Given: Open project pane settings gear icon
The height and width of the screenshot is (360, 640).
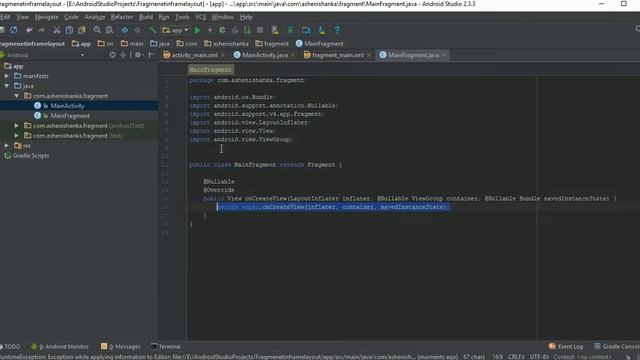Looking at the screenshot, I should pyautogui.click(x=138, y=55).
